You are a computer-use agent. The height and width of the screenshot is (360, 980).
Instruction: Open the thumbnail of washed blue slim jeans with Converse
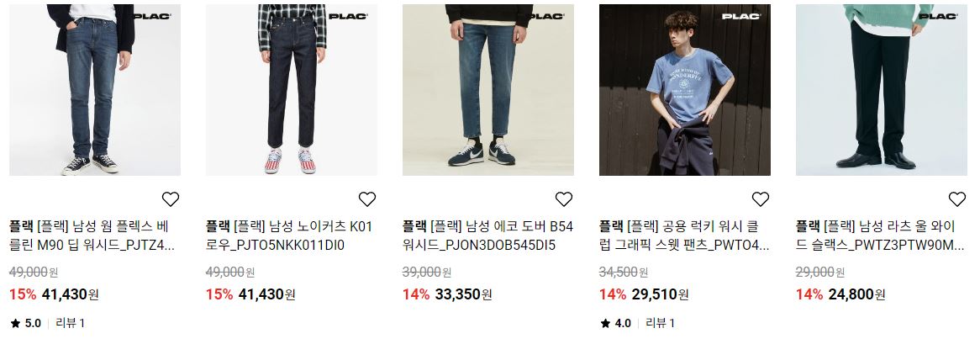pyautogui.click(x=95, y=90)
